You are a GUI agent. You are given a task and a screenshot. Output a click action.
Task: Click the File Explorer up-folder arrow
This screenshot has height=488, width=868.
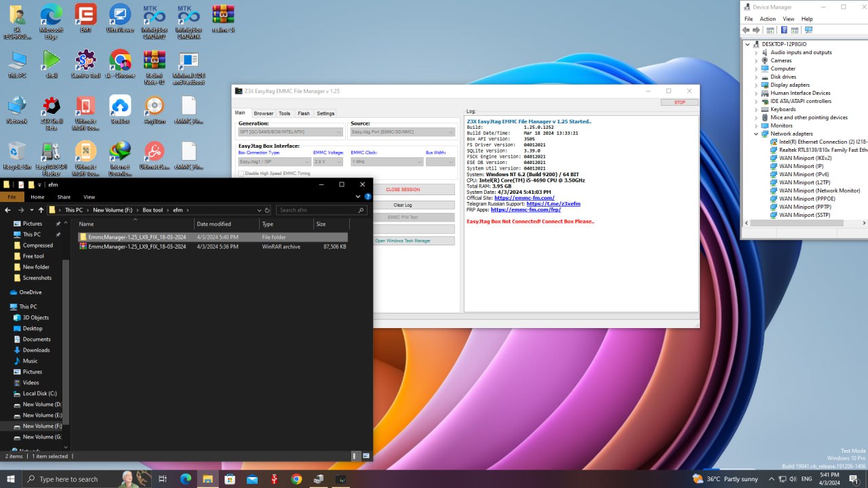[x=41, y=210]
